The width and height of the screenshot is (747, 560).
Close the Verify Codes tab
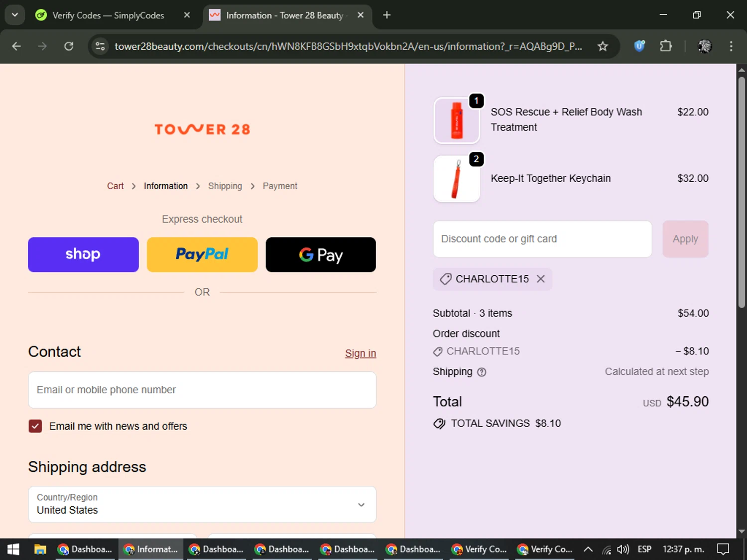187,15
